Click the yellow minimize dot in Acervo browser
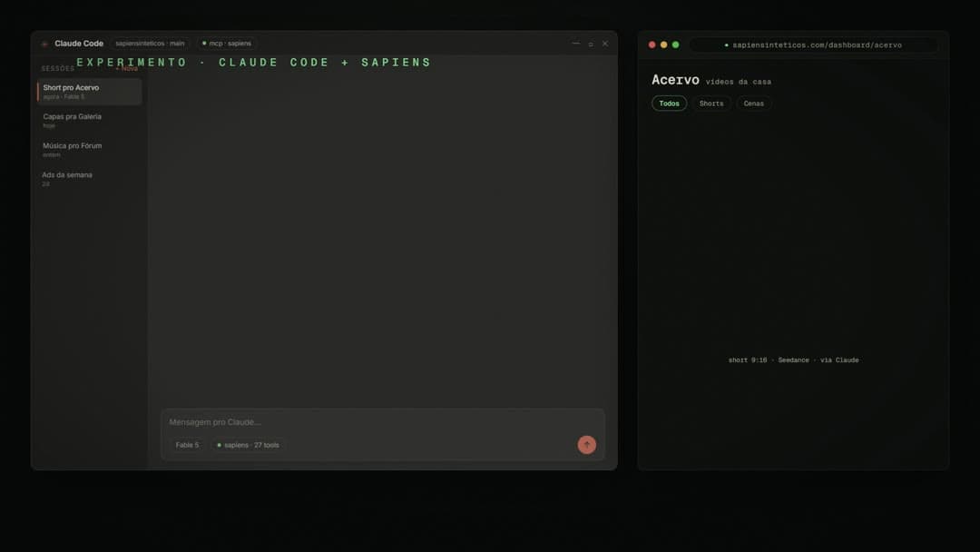Image resolution: width=980 pixels, height=552 pixels. tap(663, 45)
